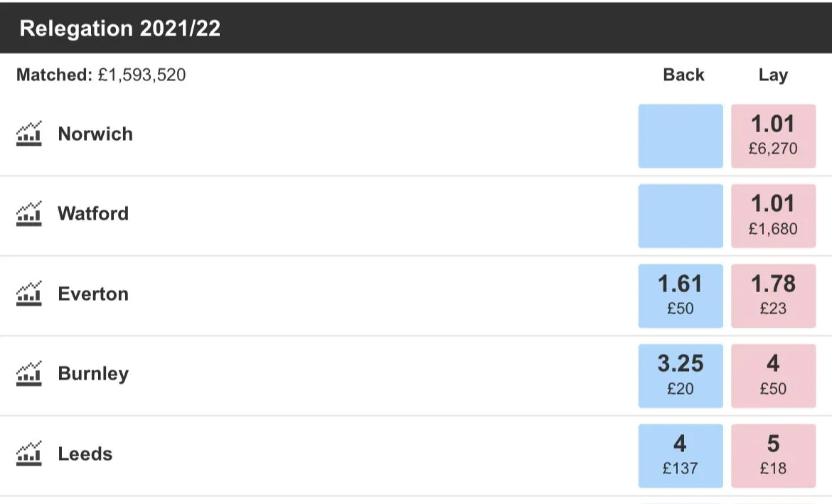Select the Everton team name
832x504 pixels.
point(93,294)
